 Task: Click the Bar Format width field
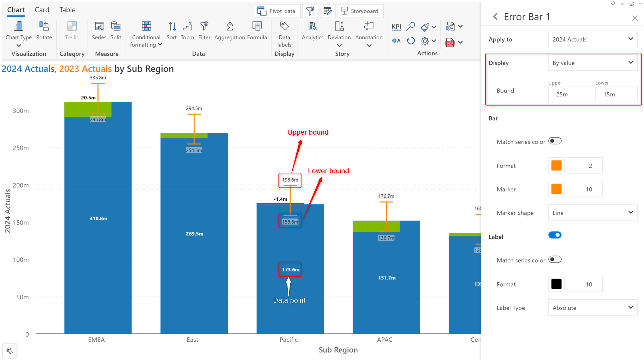pos(585,166)
